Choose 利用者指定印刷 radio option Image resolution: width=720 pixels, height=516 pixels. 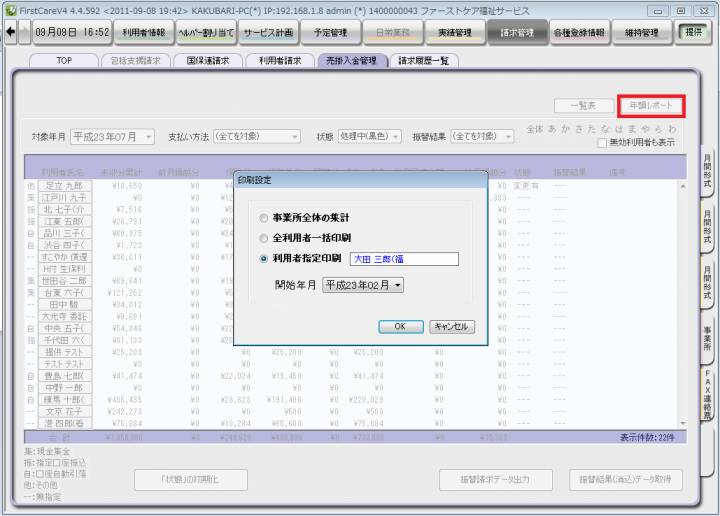pyautogui.click(x=264, y=259)
